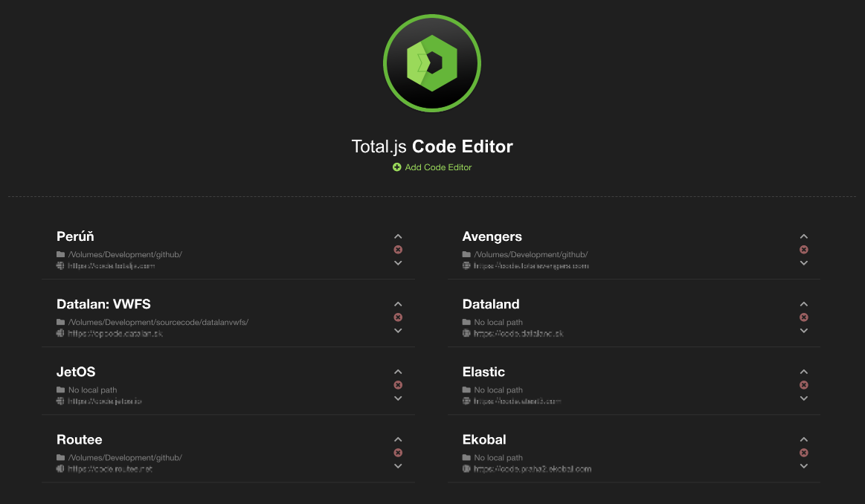The height and width of the screenshot is (504, 865).
Task: Move the Avengers entry down
Action: pyautogui.click(x=804, y=263)
